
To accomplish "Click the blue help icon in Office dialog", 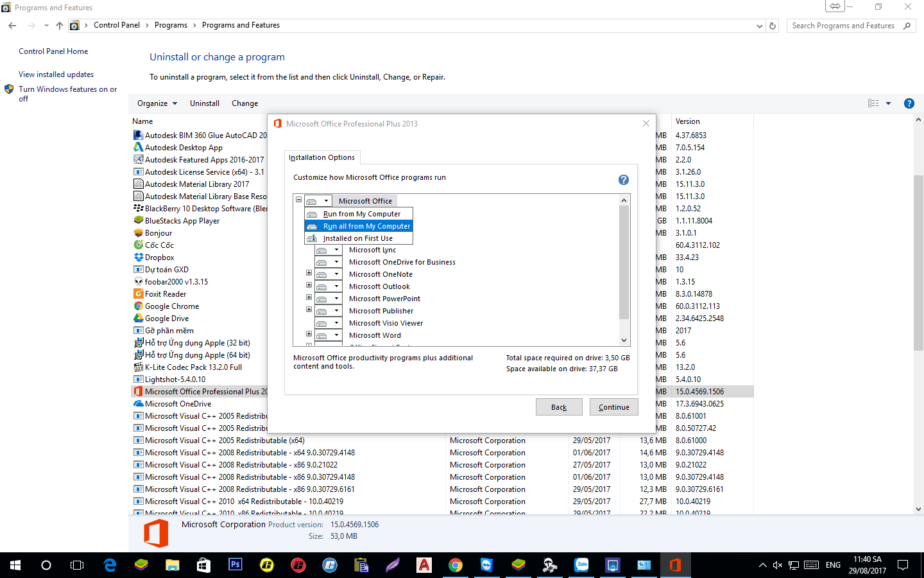I will (x=623, y=180).
